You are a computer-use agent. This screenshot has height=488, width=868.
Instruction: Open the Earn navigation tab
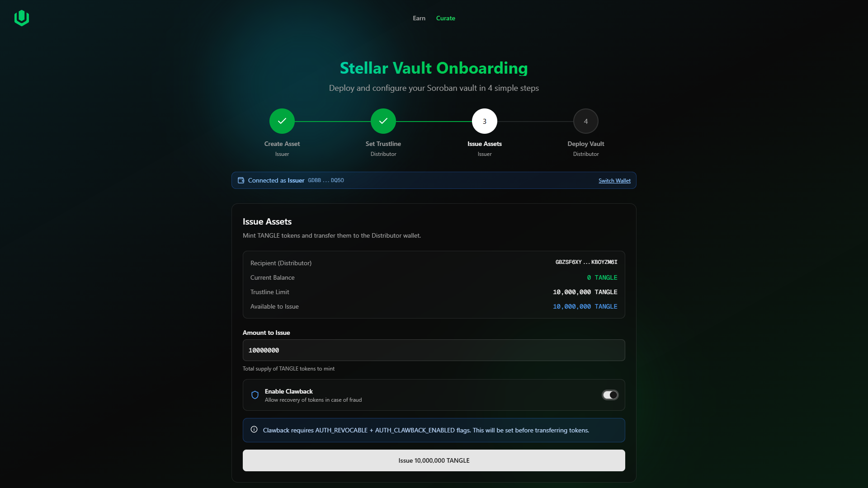tap(419, 18)
